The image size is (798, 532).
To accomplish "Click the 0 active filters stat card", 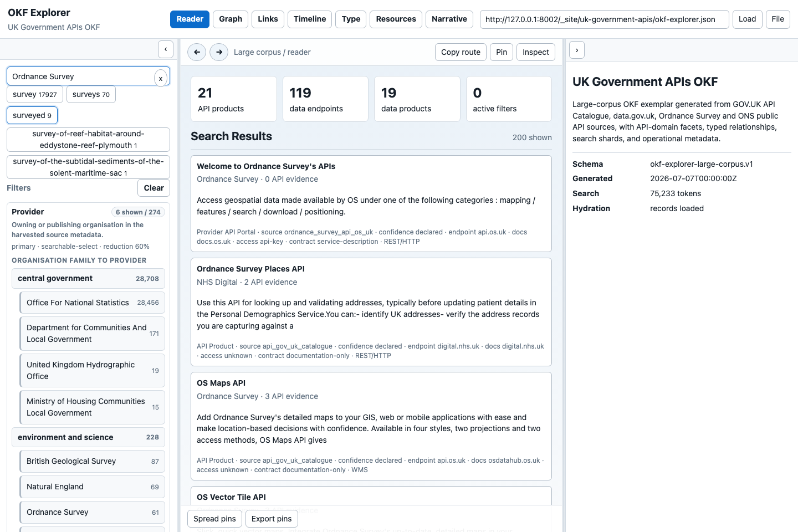I will [x=509, y=99].
